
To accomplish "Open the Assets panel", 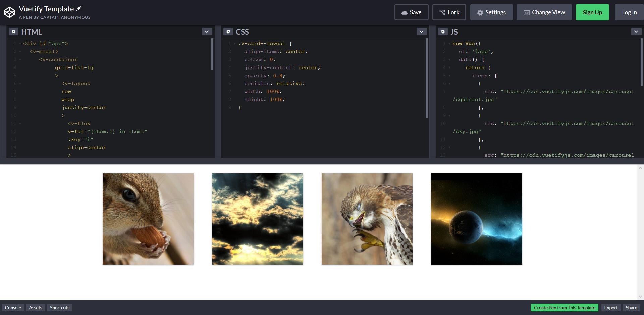I will (x=35, y=307).
